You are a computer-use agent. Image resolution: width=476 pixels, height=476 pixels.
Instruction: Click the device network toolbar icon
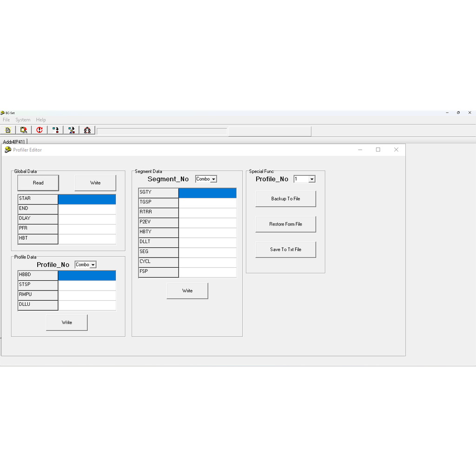coord(87,130)
